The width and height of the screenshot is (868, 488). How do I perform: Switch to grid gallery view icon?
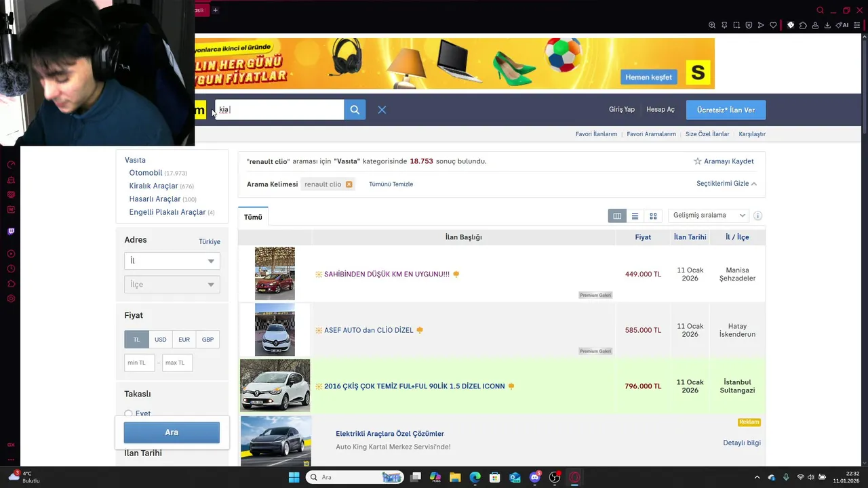pos(653,216)
